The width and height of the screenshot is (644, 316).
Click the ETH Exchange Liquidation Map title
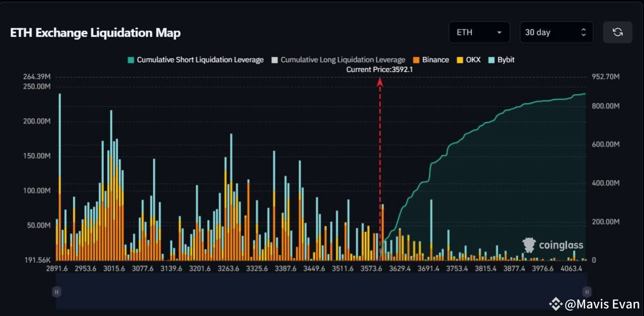[95, 32]
